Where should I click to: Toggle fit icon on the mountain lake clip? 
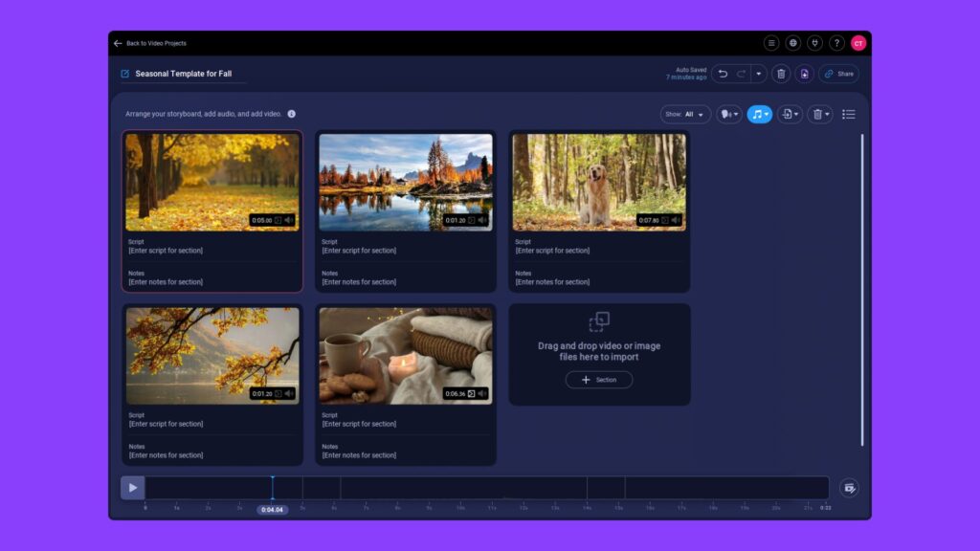coord(472,220)
